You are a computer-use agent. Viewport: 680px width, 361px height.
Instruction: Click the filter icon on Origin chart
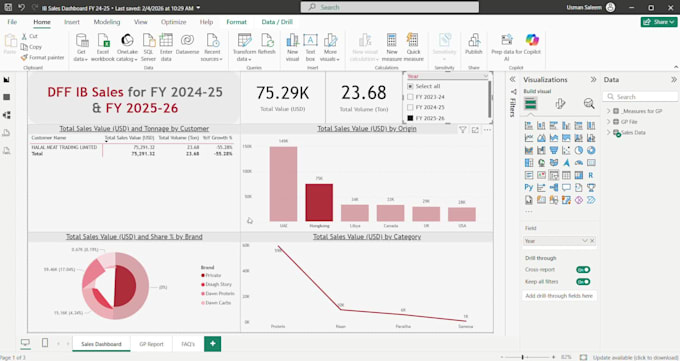(463, 130)
